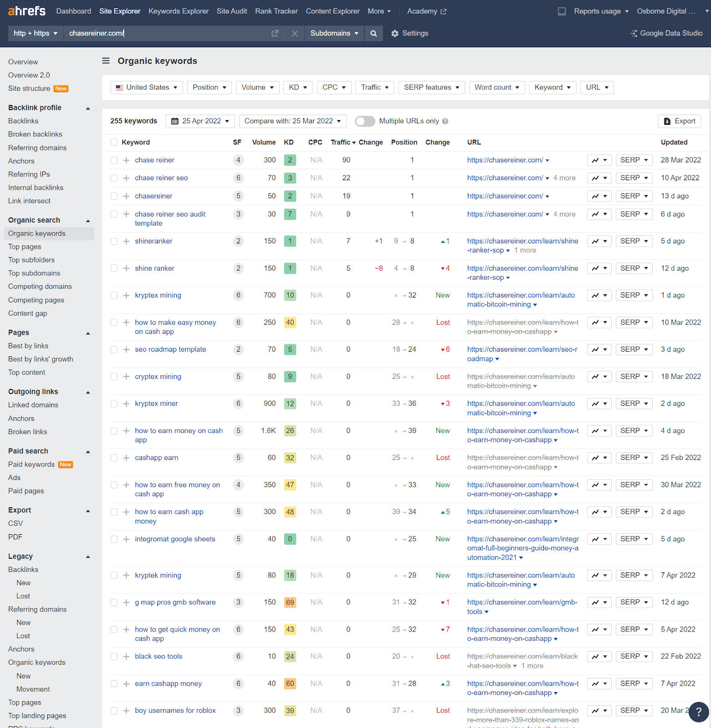The width and height of the screenshot is (711, 728).
Task: Show history chart for 'g map pros gmb software'
Action: tap(599, 602)
